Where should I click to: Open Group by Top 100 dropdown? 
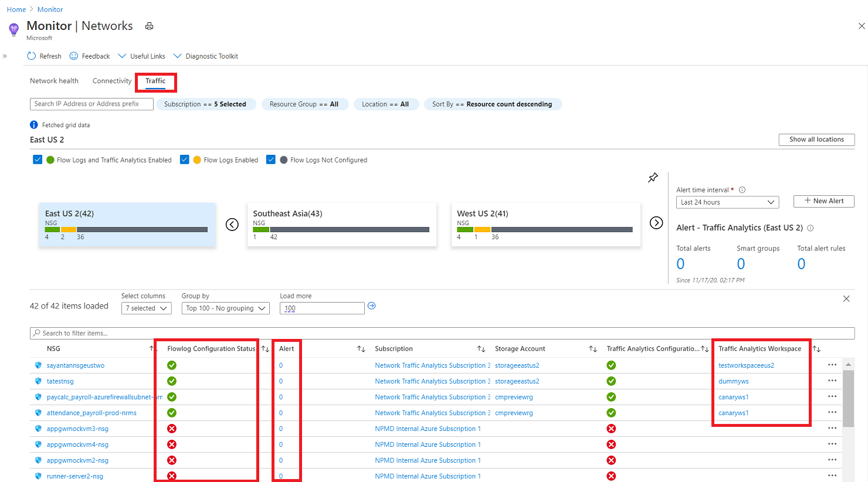click(225, 308)
